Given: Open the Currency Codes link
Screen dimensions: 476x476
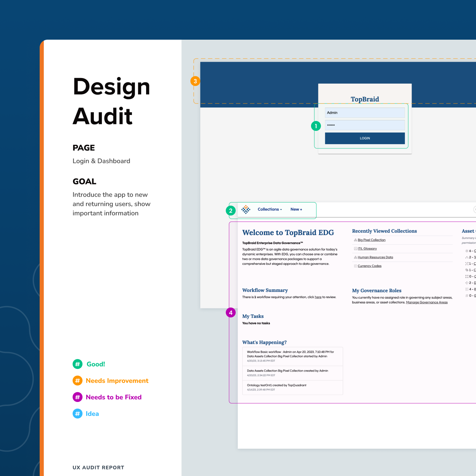Looking at the screenshot, I should (x=370, y=266).
